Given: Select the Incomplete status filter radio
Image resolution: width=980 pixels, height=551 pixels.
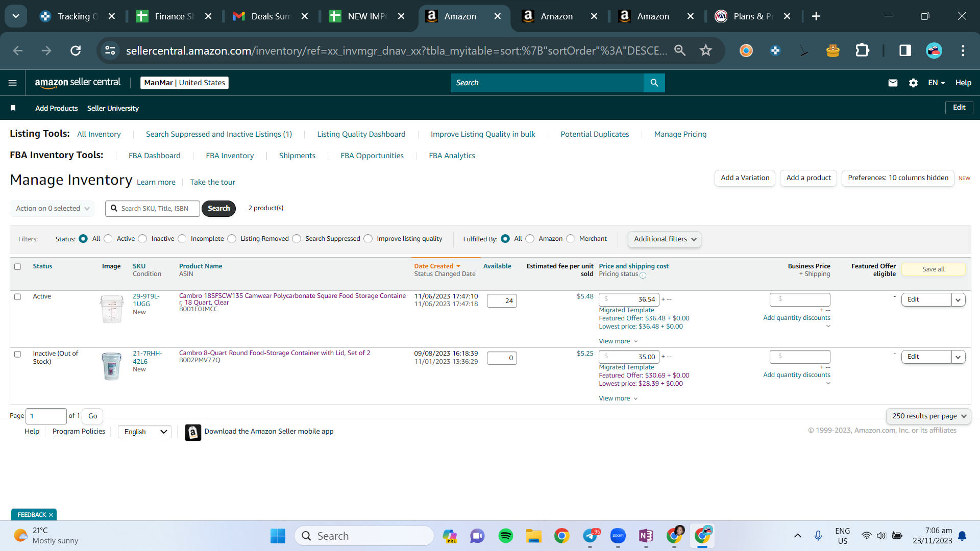Looking at the screenshot, I should click(x=182, y=239).
